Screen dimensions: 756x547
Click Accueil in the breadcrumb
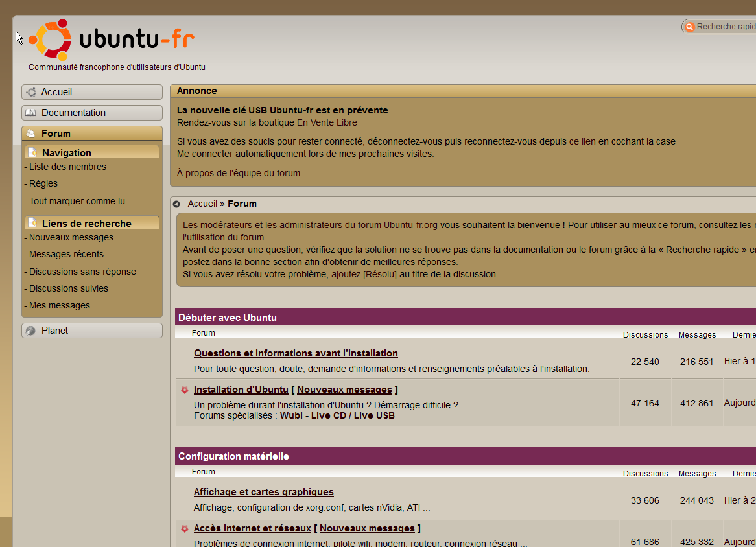pos(202,204)
